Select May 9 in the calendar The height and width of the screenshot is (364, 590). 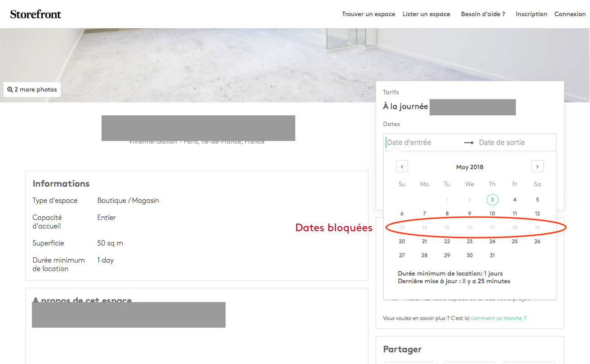point(470,214)
